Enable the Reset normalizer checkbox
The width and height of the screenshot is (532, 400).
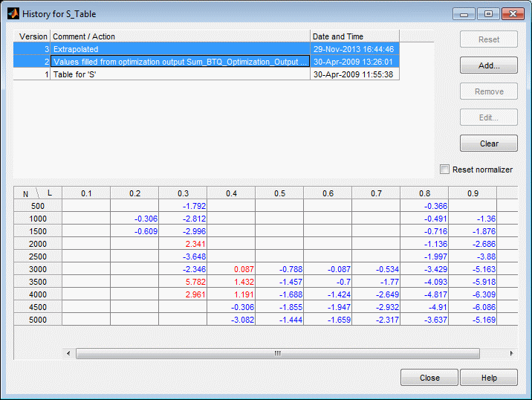pos(444,169)
